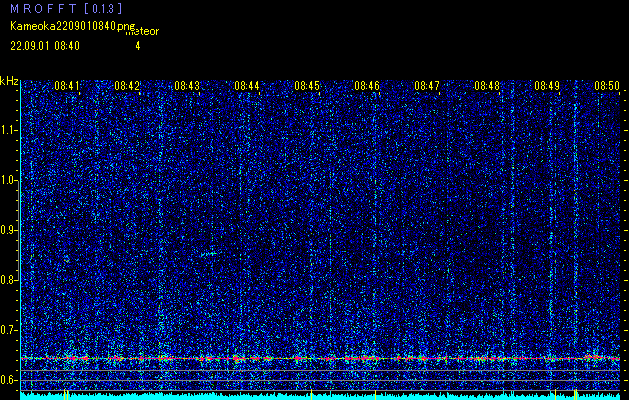The image size is (629, 400).
Task: Click the 08:44 time axis label
Action: tap(247, 86)
